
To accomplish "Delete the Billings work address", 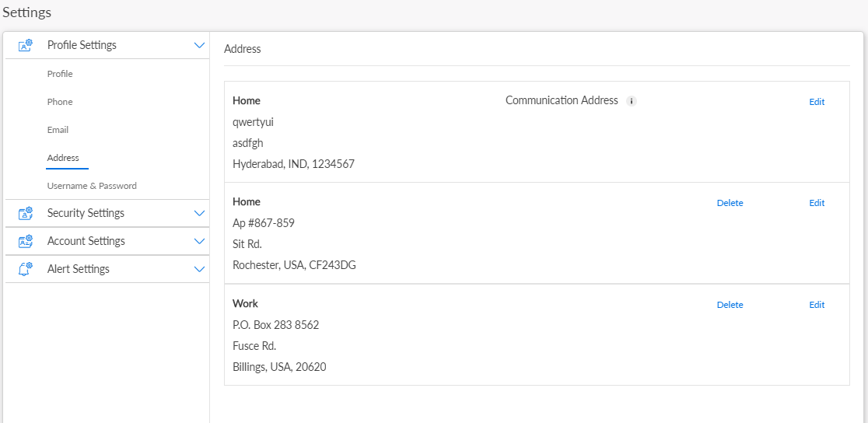I will click(x=730, y=305).
